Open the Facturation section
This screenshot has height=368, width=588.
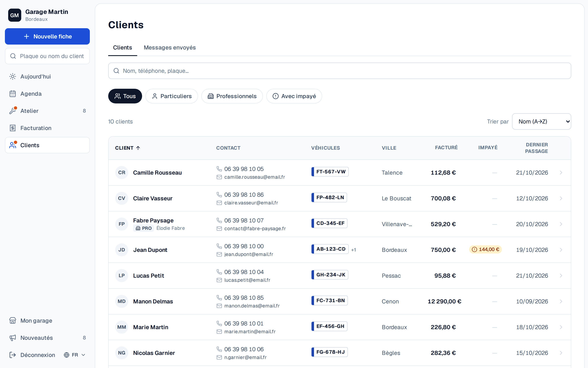pos(47,128)
